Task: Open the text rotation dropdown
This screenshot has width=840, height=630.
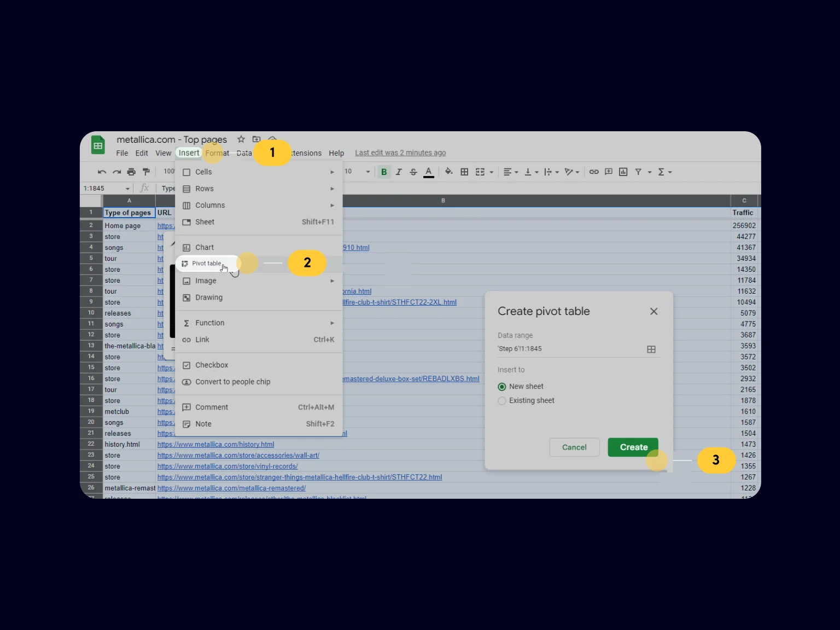Action: pos(572,172)
